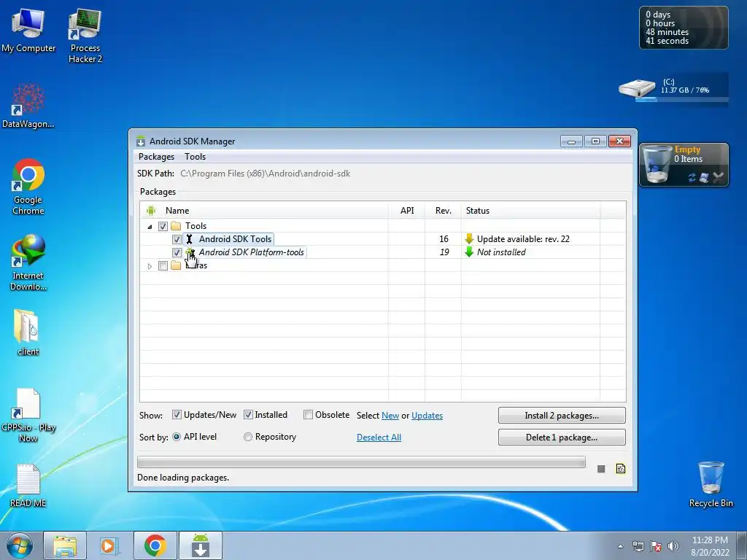
Task: Click the Android SDK Tools wrench icon
Action: pyautogui.click(x=189, y=239)
